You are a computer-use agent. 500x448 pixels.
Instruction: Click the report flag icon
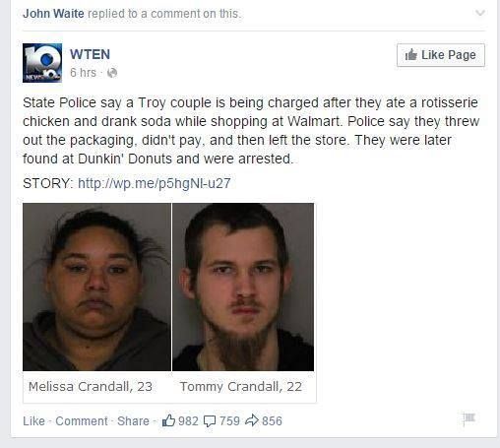coord(469,418)
